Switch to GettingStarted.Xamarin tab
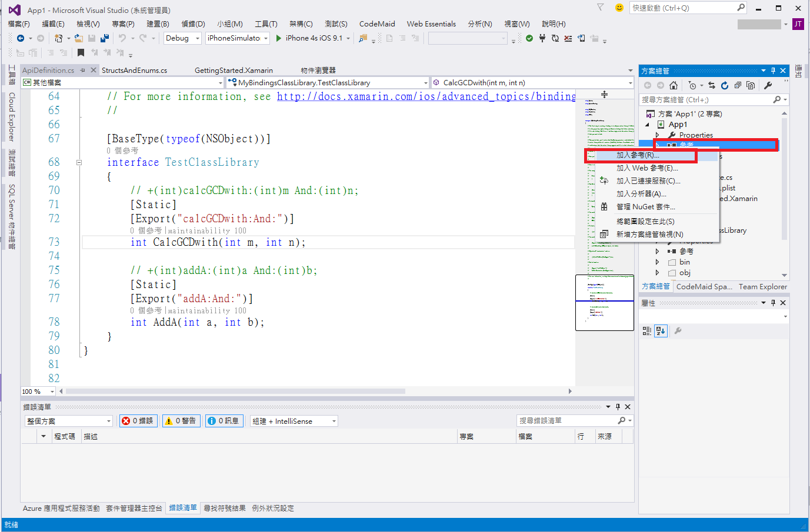 (x=234, y=70)
